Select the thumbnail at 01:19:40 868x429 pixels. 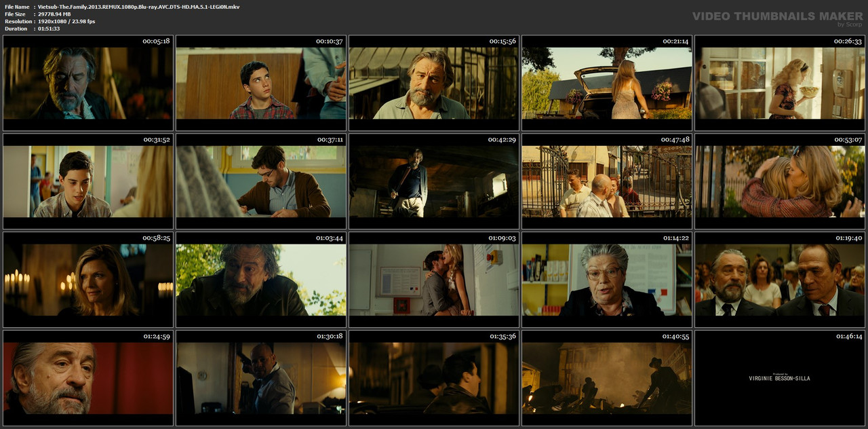780,280
